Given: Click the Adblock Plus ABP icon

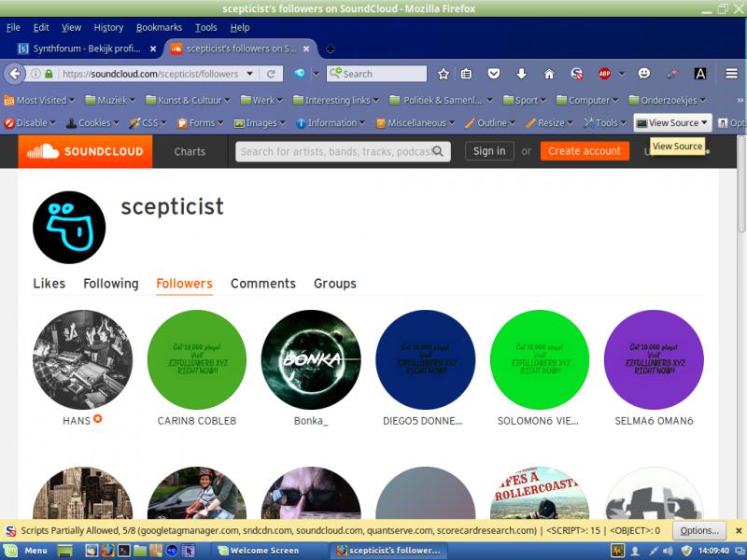Looking at the screenshot, I should click(x=604, y=74).
